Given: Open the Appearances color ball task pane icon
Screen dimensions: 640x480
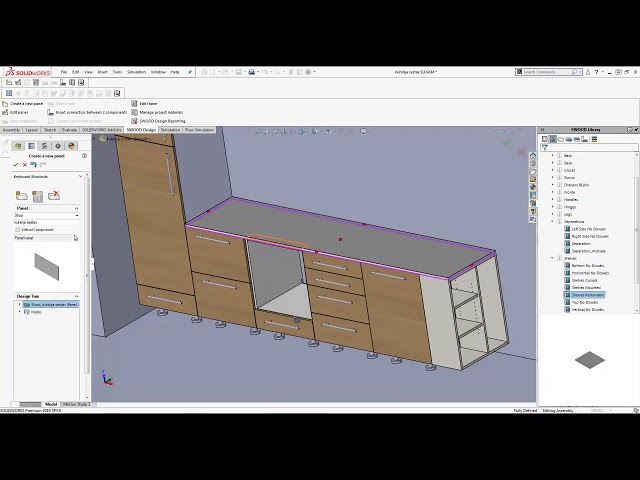Looking at the screenshot, I should (533, 187).
